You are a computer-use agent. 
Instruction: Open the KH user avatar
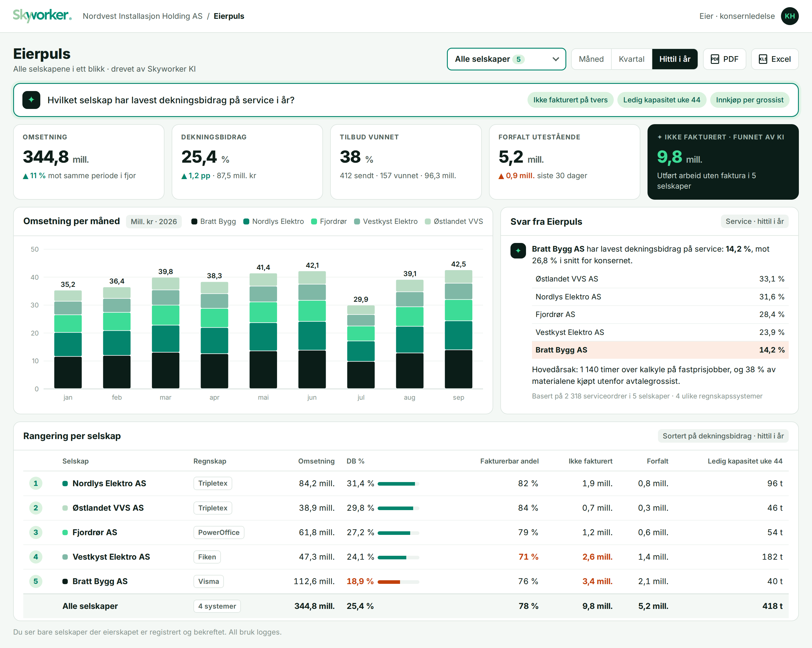[x=789, y=16]
